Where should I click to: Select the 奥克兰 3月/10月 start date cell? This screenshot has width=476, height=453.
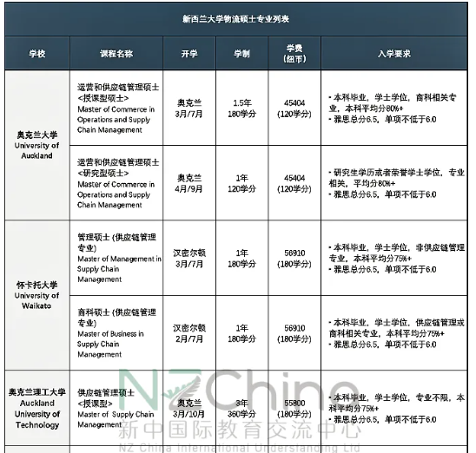pyautogui.click(x=189, y=408)
